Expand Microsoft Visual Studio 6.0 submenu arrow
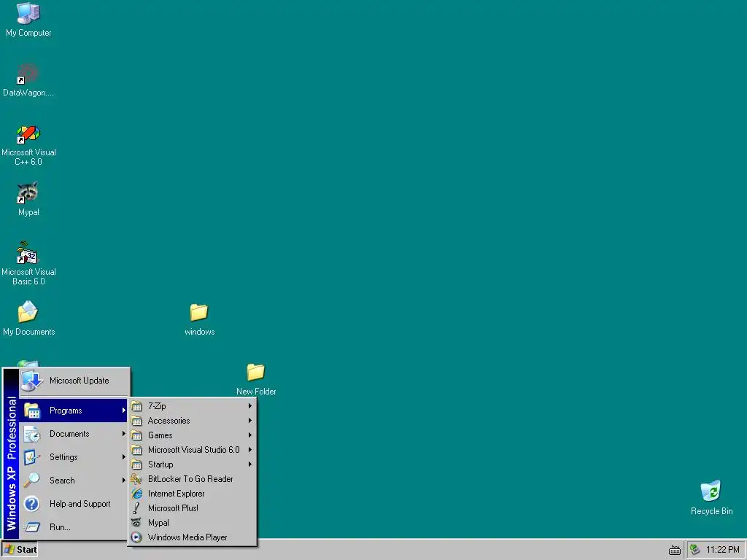This screenshot has height=560, width=747. coord(249,450)
